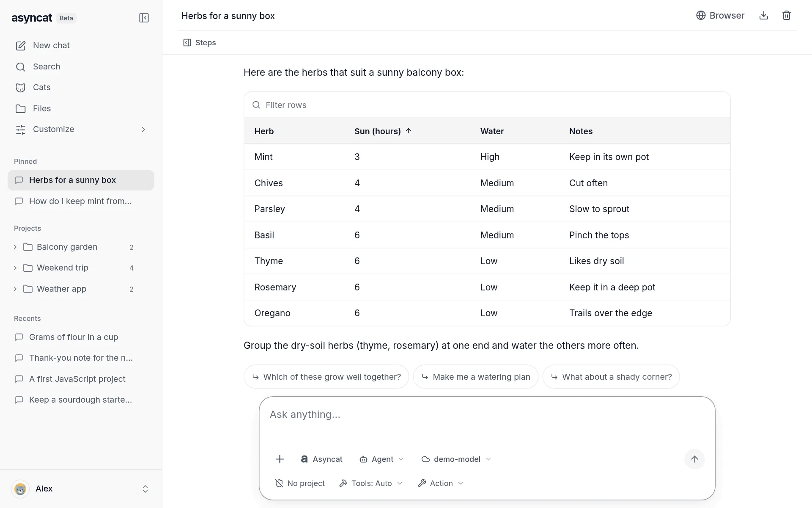Sort table by Sun (hours) arrow

click(409, 131)
